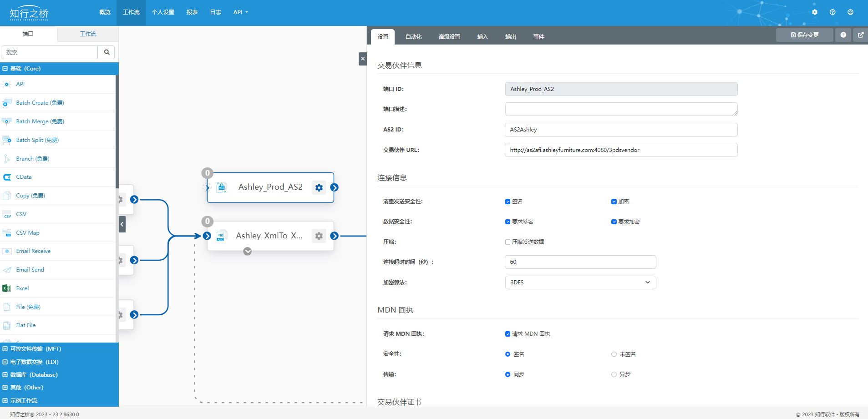Click the help question icon beside save button

click(x=843, y=35)
